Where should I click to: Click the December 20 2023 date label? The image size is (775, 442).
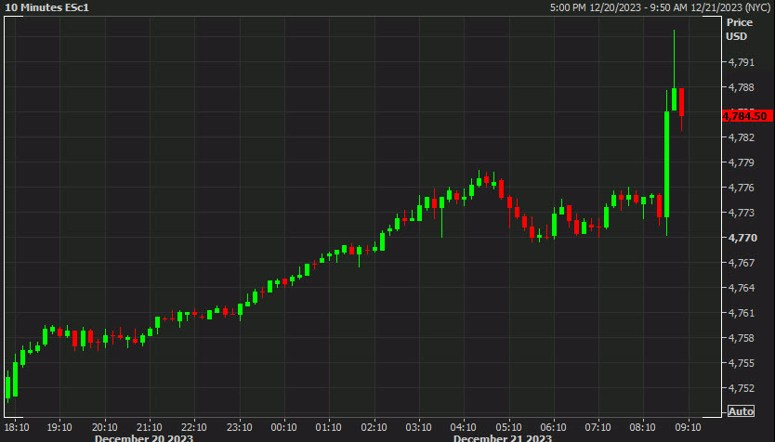tap(144, 437)
